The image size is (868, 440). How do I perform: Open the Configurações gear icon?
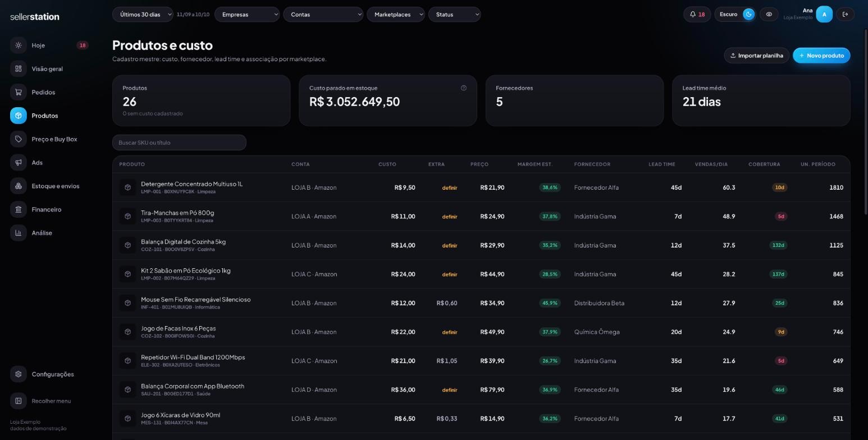[x=19, y=374]
